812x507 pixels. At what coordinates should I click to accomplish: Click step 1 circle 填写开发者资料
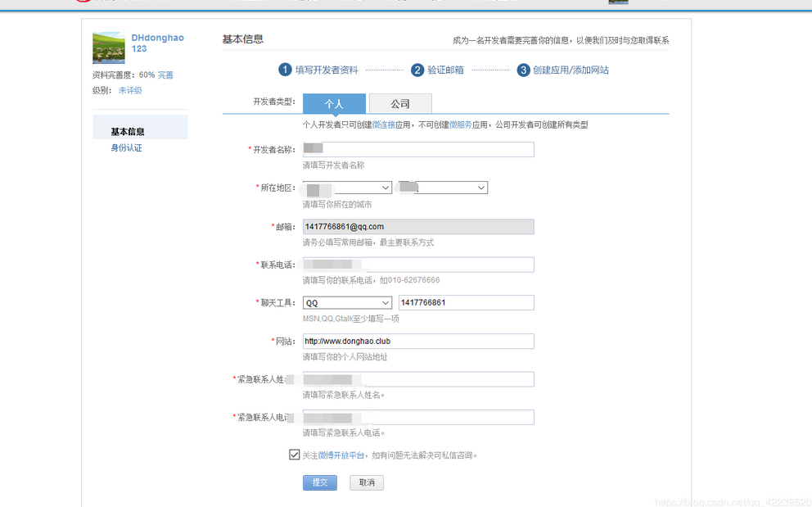[x=285, y=70]
